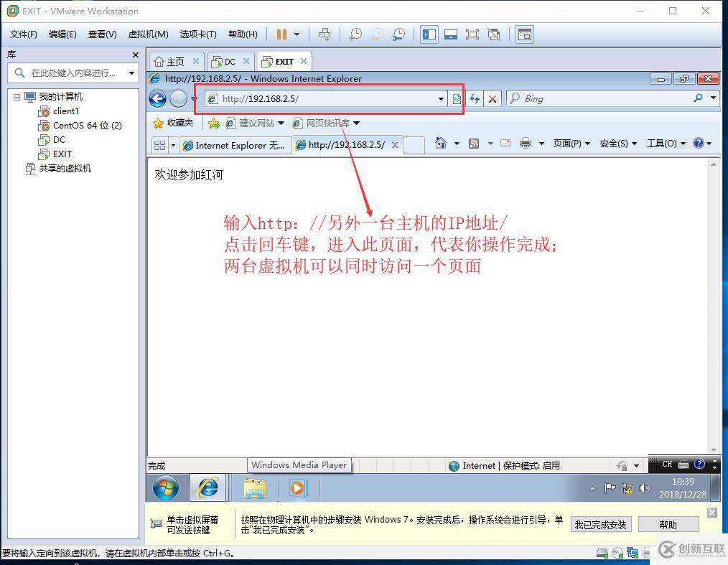Open the address bar history dropdown
This screenshot has width=728, height=565.
tap(441, 98)
